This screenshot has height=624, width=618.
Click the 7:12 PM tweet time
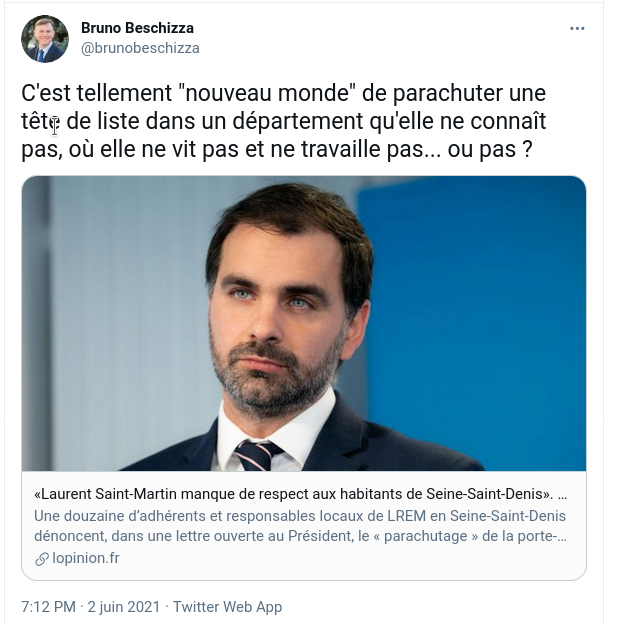48,607
